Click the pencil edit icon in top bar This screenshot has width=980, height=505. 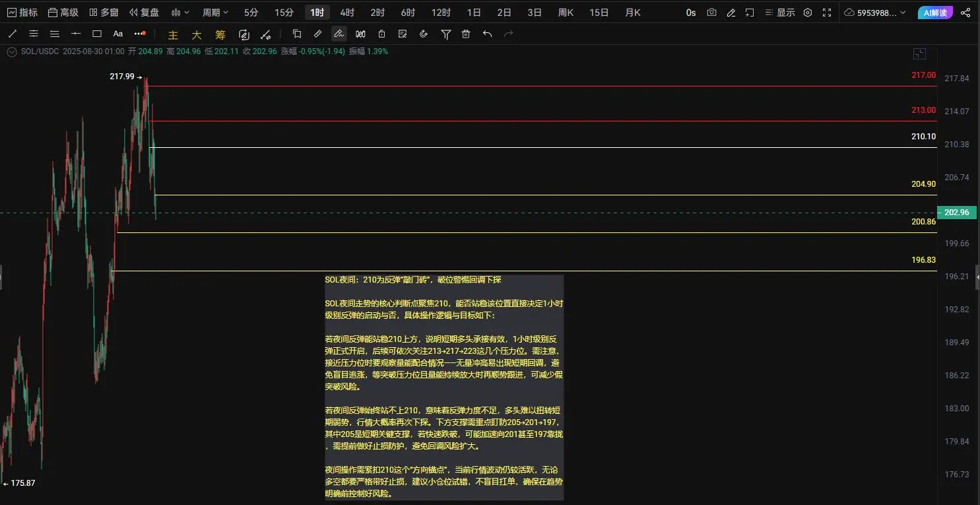[x=731, y=13]
